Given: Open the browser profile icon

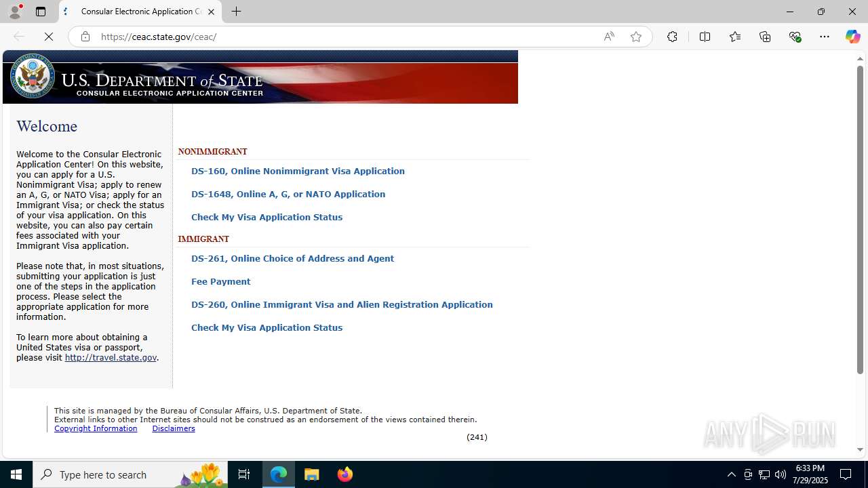Looking at the screenshot, I should pos(15,12).
